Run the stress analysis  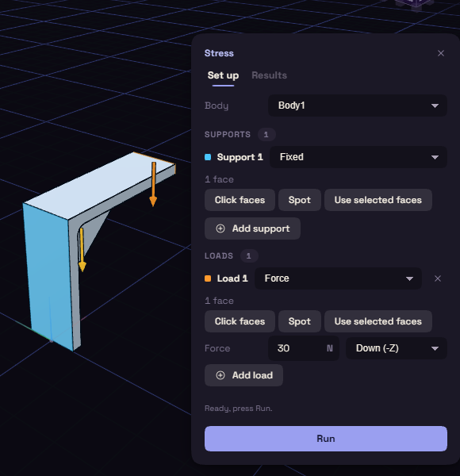pyautogui.click(x=326, y=439)
